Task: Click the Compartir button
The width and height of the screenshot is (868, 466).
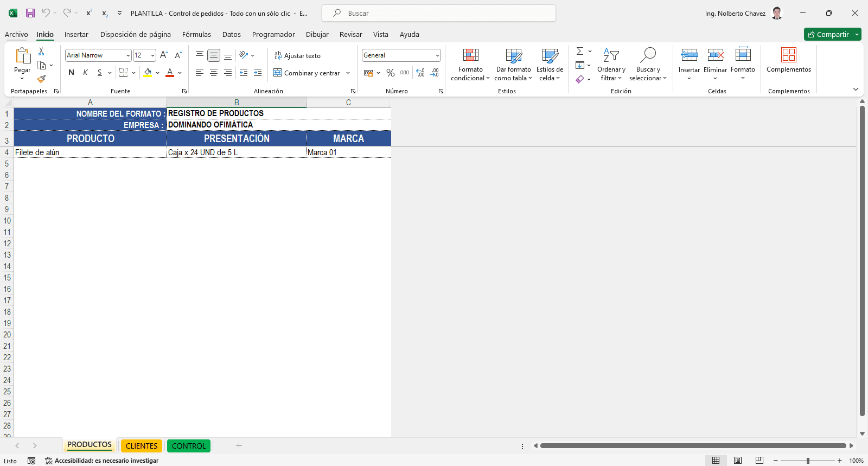Action: coord(828,34)
